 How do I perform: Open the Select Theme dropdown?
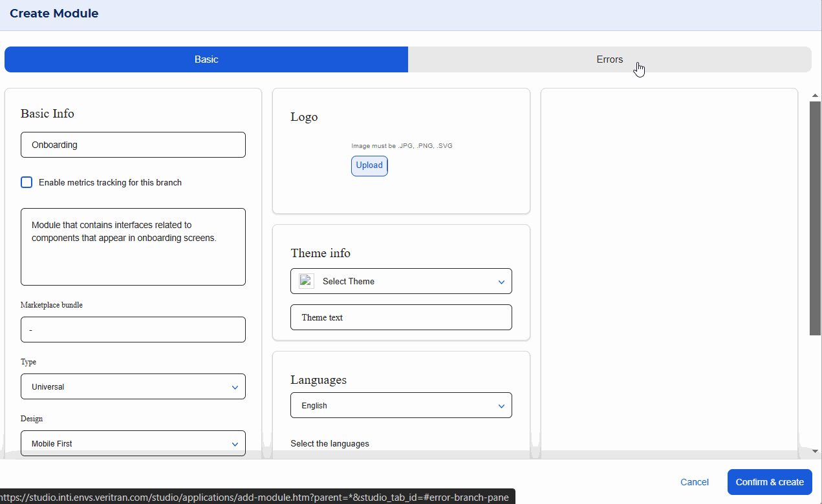pyautogui.click(x=401, y=281)
